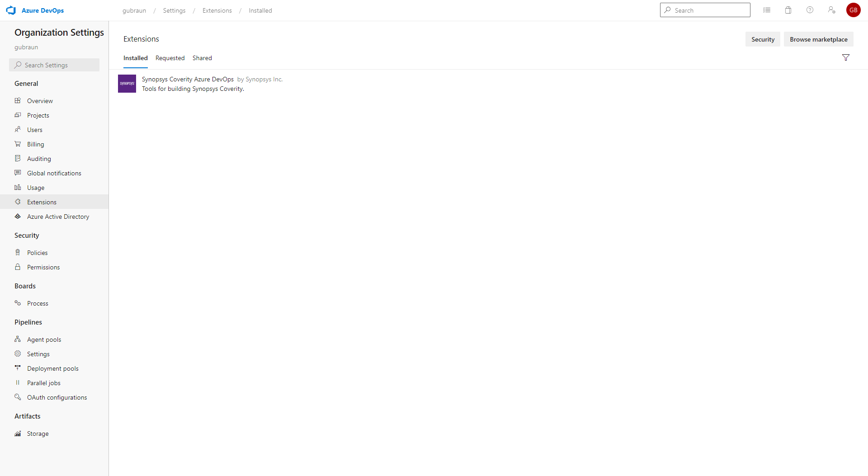Click the Azure DevOps logo
Screen dimensions: 868x476
pos(11,10)
